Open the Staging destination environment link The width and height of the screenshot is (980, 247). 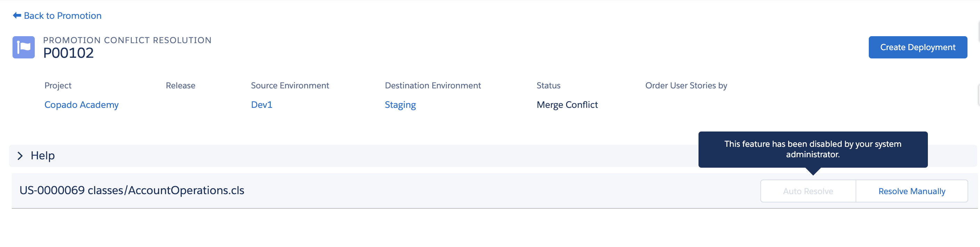click(x=400, y=105)
